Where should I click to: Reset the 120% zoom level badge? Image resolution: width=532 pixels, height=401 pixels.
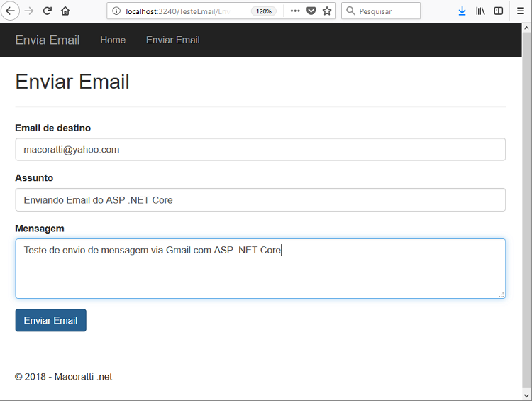pyautogui.click(x=264, y=11)
